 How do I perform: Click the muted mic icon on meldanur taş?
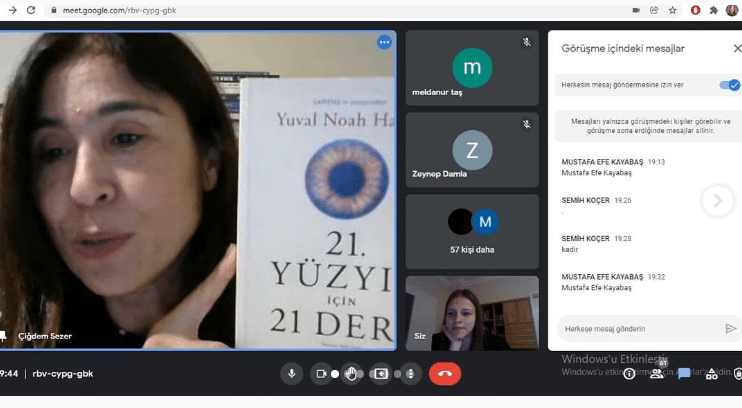pyautogui.click(x=527, y=42)
